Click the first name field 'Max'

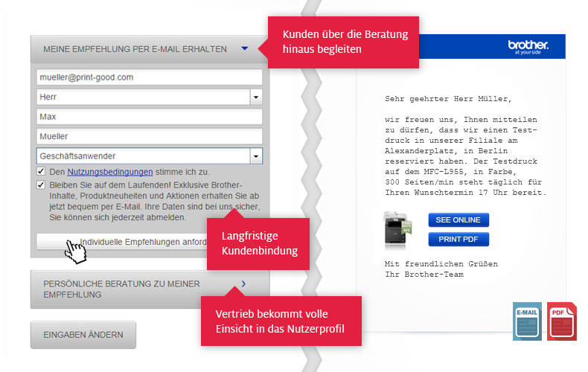click(150, 117)
